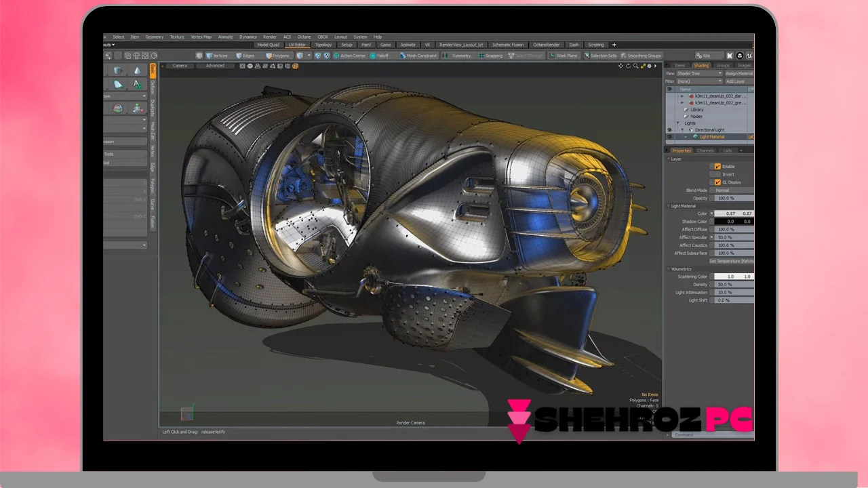Screen dimensions: 868x488
Task: Collapse Directional Light tree item
Action: (x=683, y=130)
